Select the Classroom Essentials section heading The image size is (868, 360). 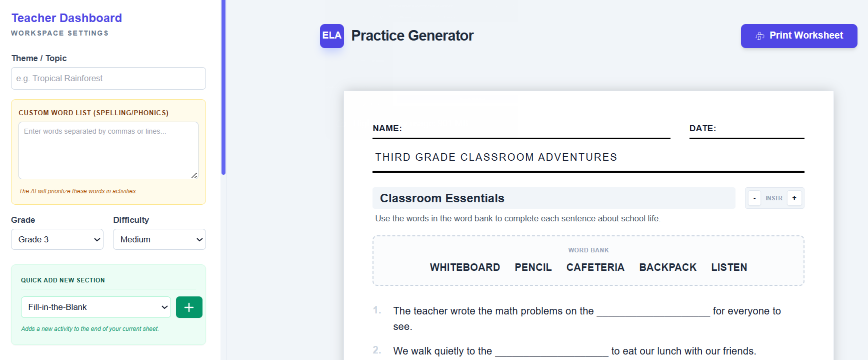point(442,198)
